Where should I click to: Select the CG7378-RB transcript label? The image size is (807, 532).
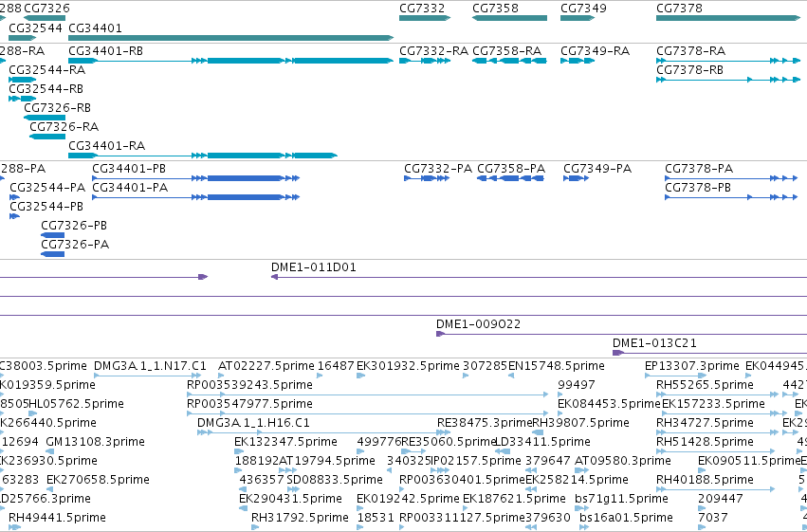[689, 70]
